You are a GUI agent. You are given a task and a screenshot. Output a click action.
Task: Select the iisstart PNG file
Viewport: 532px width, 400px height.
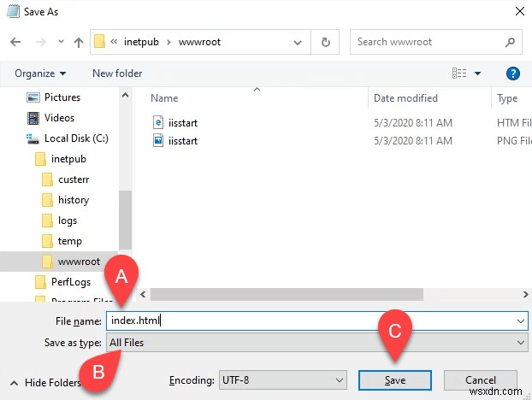183,141
